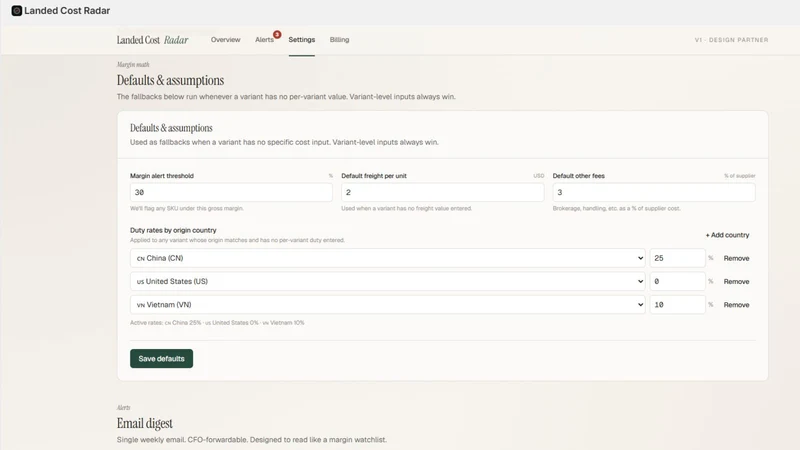Click the Email digest heading
The height and width of the screenshot is (450, 800).
(x=144, y=423)
